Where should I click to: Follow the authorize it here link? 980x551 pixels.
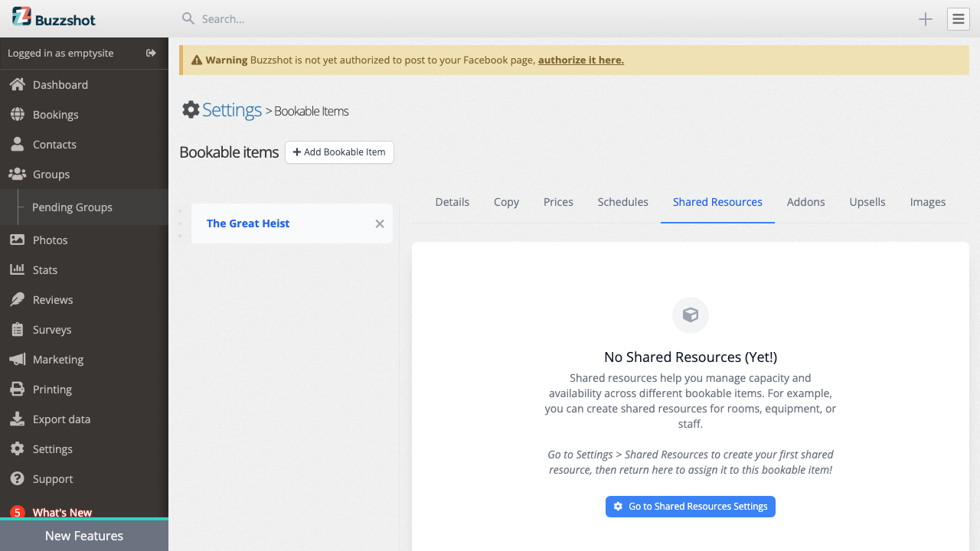click(x=580, y=59)
